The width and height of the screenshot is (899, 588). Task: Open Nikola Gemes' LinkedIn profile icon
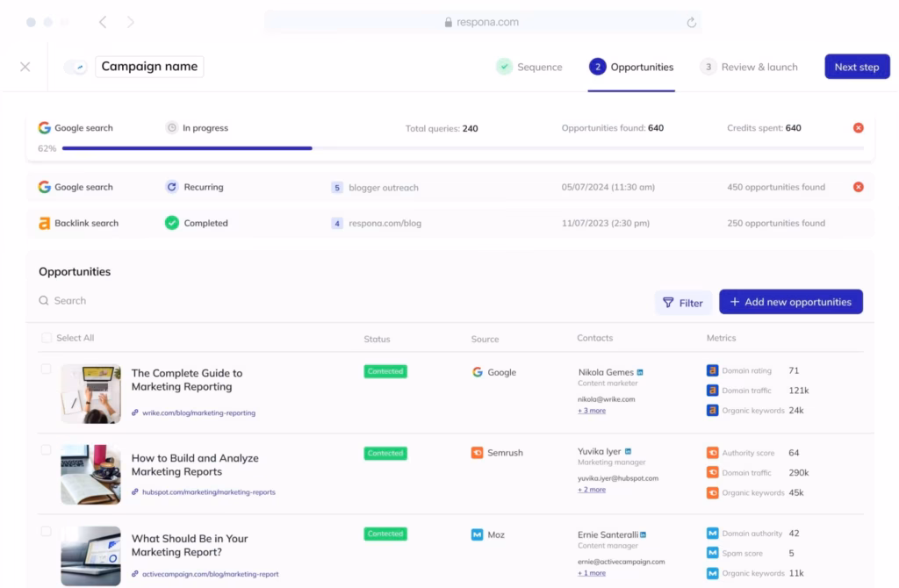(x=640, y=370)
